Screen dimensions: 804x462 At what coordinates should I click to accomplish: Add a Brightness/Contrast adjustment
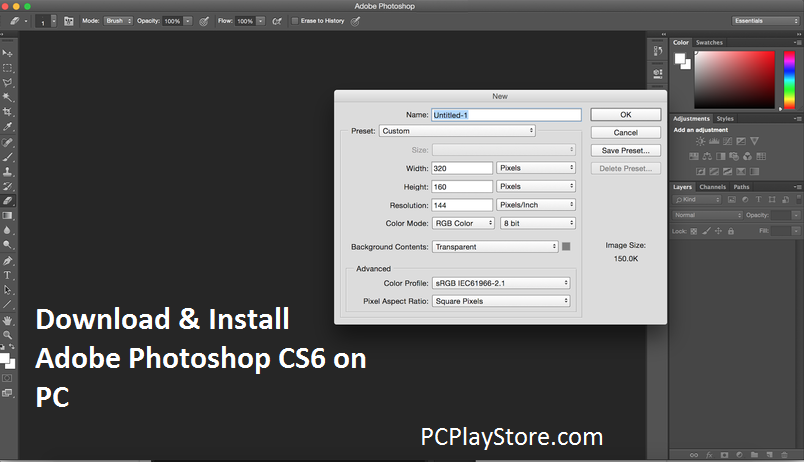click(x=700, y=141)
